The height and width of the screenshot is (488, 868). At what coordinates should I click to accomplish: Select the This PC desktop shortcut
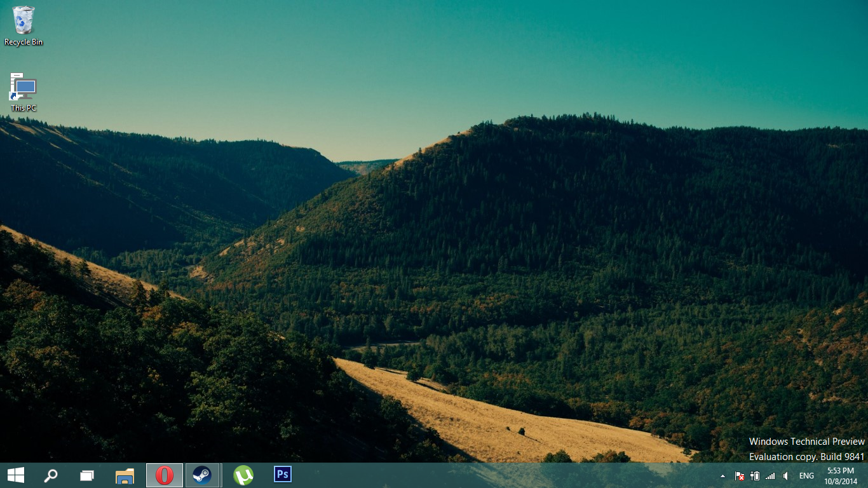[24, 92]
